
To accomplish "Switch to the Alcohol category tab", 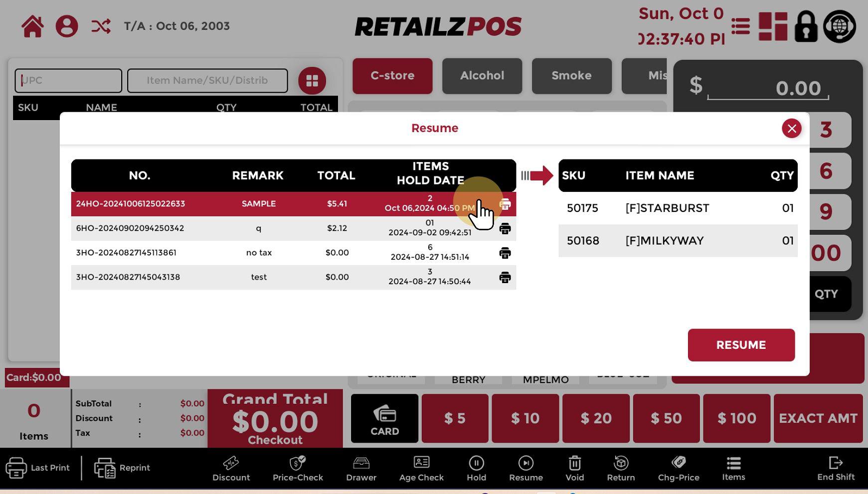I will pyautogui.click(x=482, y=76).
